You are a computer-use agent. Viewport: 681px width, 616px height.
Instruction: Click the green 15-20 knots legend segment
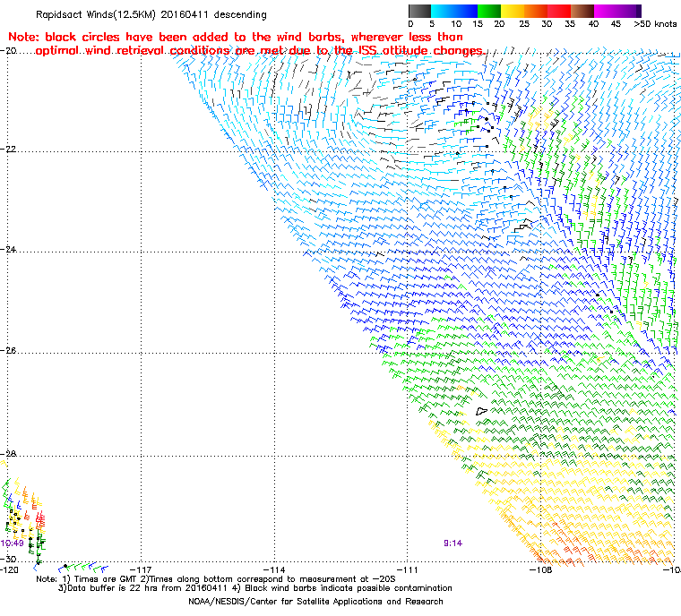pos(489,11)
